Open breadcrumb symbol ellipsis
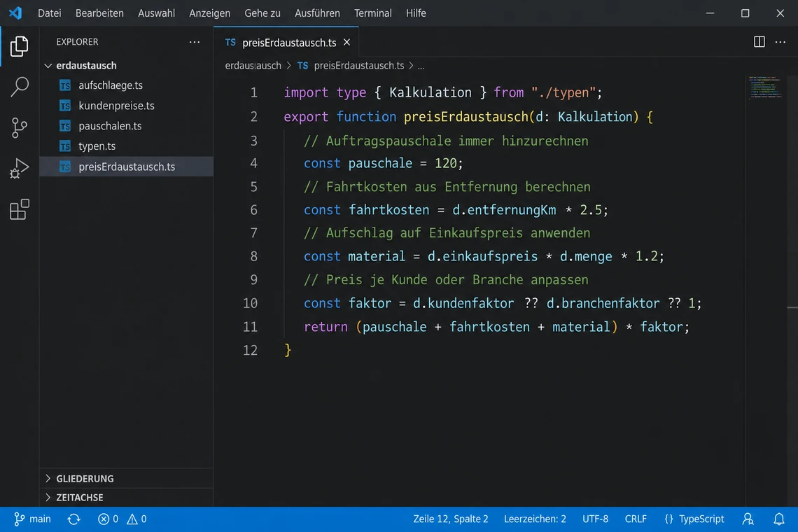This screenshot has width=798, height=532. pos(421,66)
